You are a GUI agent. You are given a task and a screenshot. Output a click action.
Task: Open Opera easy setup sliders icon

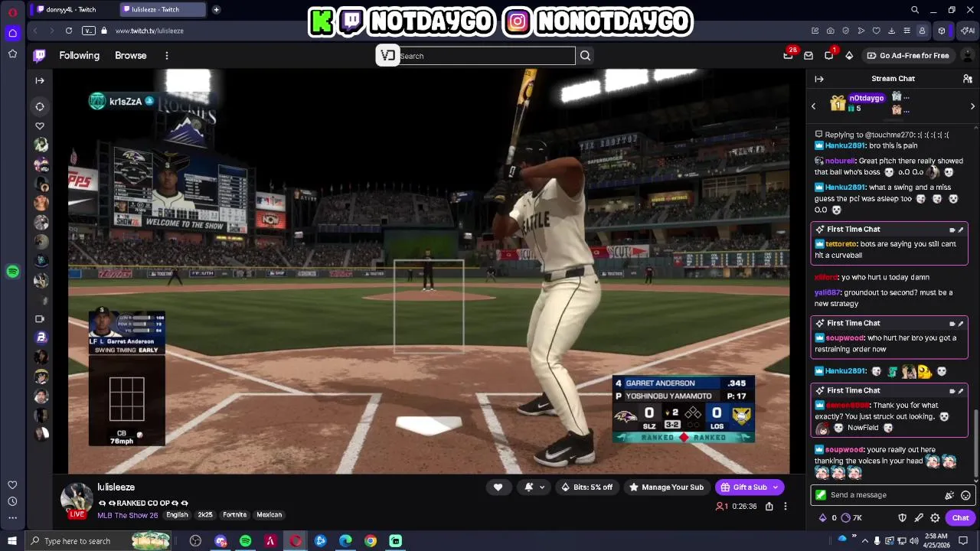click(x=906, y=31)
